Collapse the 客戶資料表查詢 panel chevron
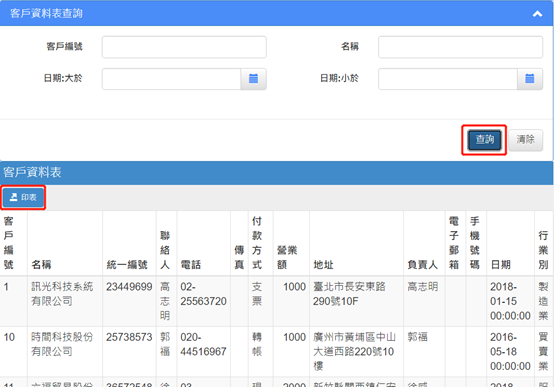554x387 pixels. coord(537,13)
